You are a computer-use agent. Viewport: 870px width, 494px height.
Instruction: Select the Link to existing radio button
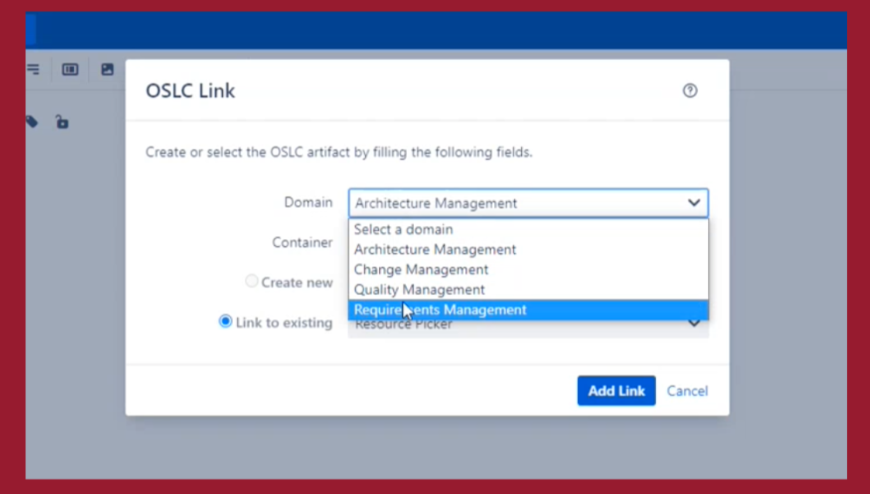click(x=225, y=321)
